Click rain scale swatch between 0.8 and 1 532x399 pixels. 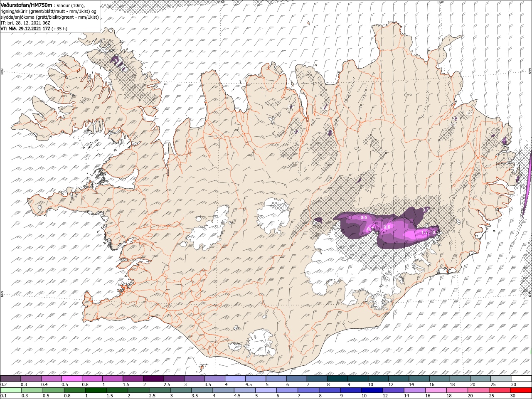click(75, 390)
